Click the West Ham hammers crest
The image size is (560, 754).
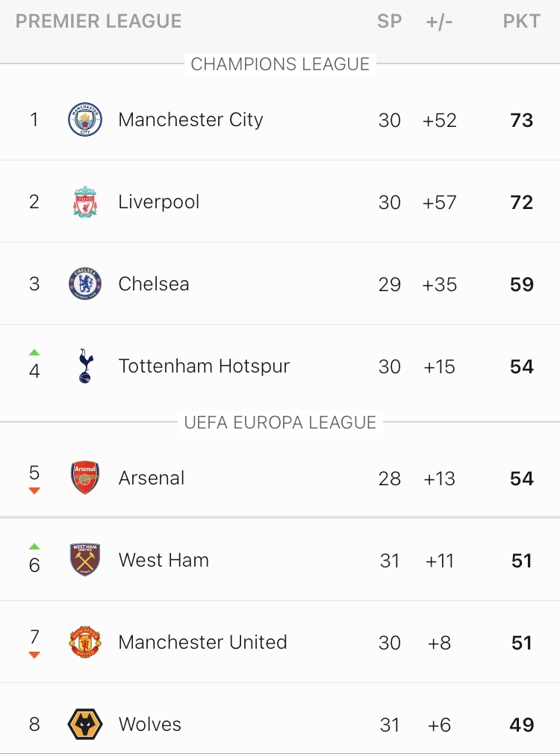(x=85, y=561)
